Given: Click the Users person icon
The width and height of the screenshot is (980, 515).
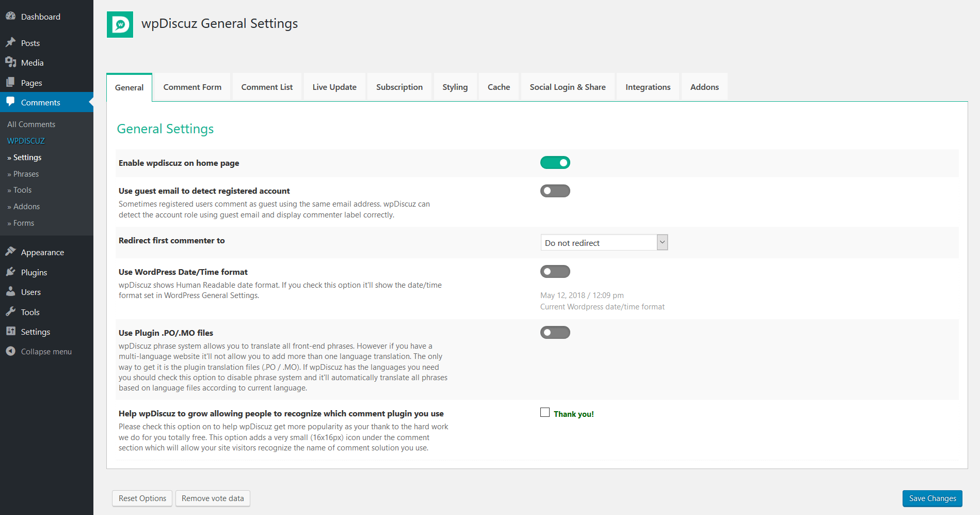Looking at the screenshot, I should click(10, 291).
